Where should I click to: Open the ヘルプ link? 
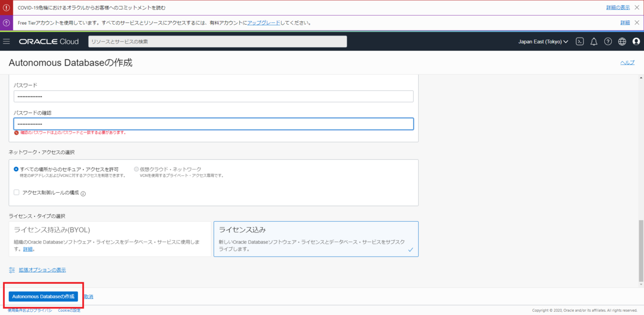pos(627,63)
